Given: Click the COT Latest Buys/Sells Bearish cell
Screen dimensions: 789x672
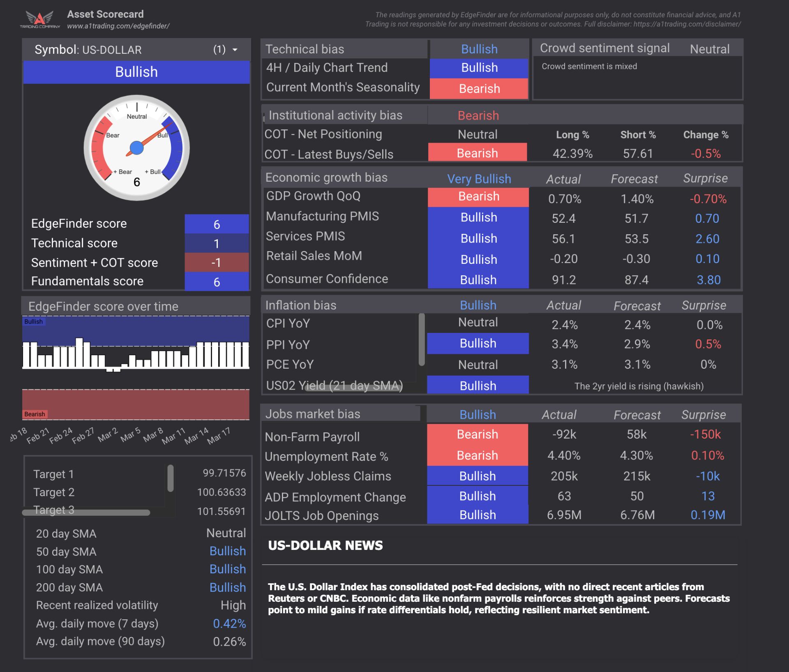Looking at the screenshot, I should tap(477, 152).
